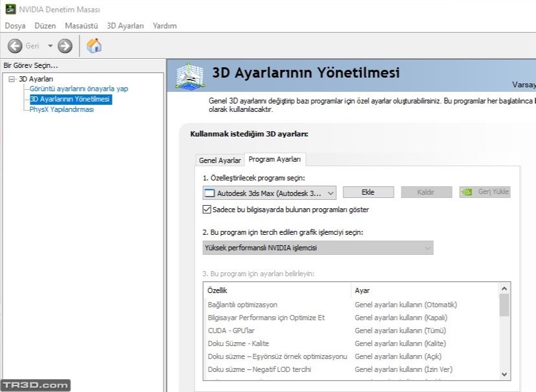Click the NVIDIA logo in the title bar

(x=9, y=9)
